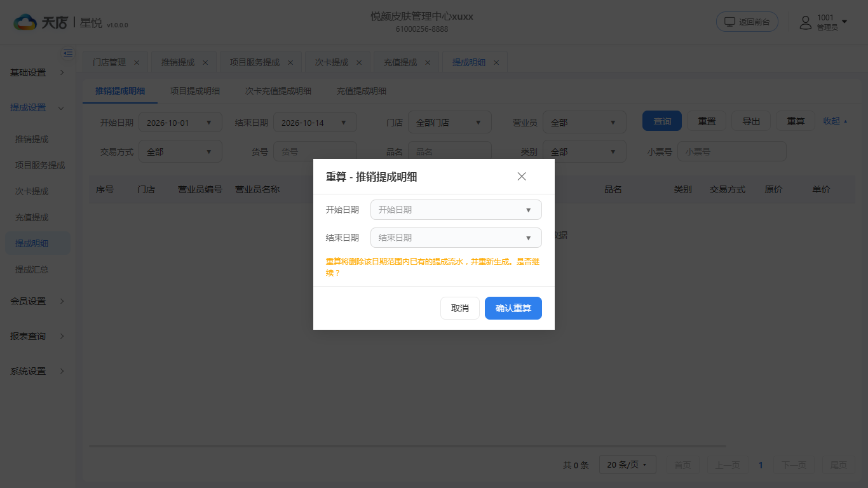
Task: Click page number 1
Action: point(761,465)
